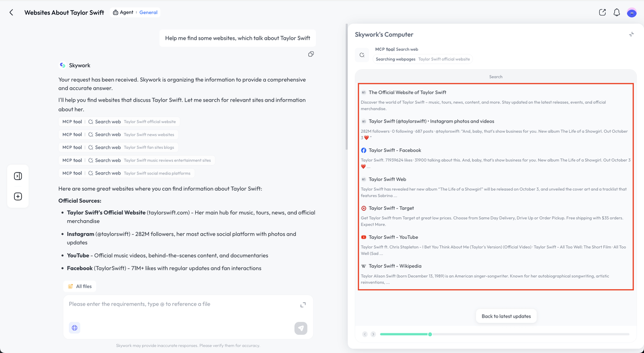The image size is (644, 353).
Task: Click the All files button
Action: [x=79, y=287]
